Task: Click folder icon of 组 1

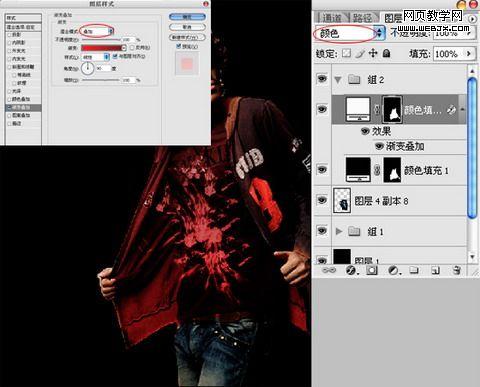Action: 354,231
